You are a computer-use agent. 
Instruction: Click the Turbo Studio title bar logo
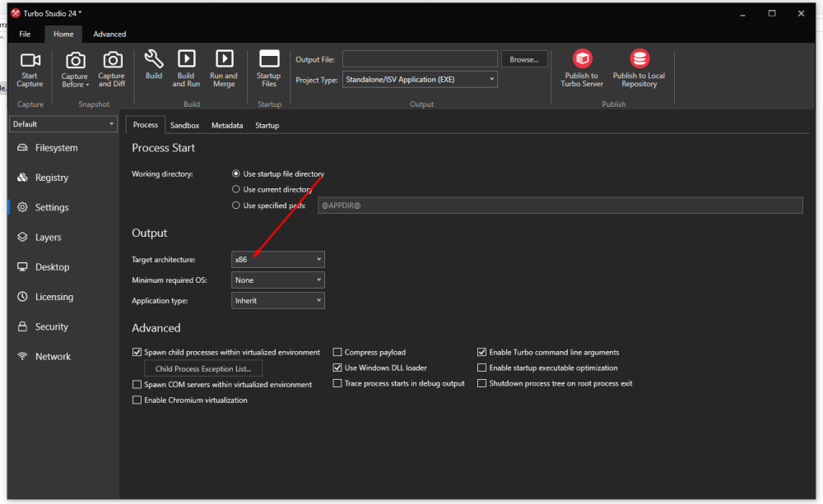click(15, 13)
